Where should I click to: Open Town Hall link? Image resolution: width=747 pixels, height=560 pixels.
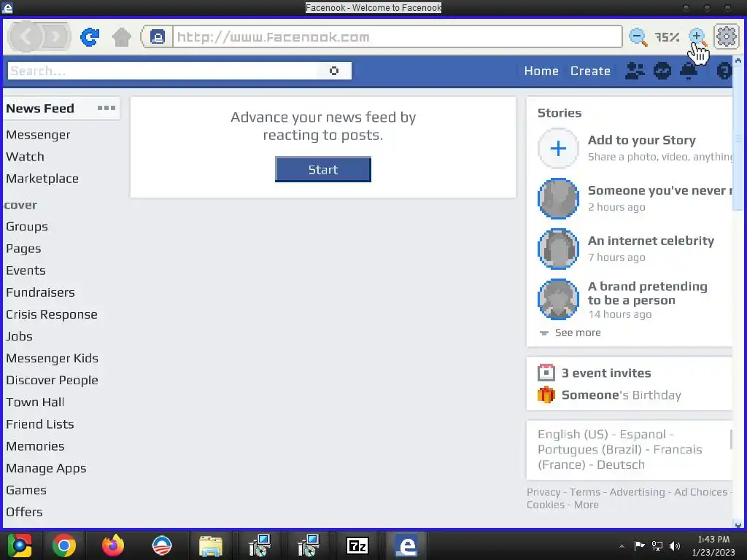[35, 402]
